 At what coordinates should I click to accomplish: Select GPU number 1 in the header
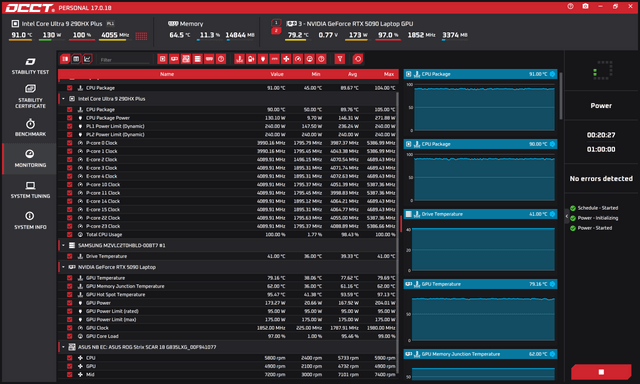point(276,23)
